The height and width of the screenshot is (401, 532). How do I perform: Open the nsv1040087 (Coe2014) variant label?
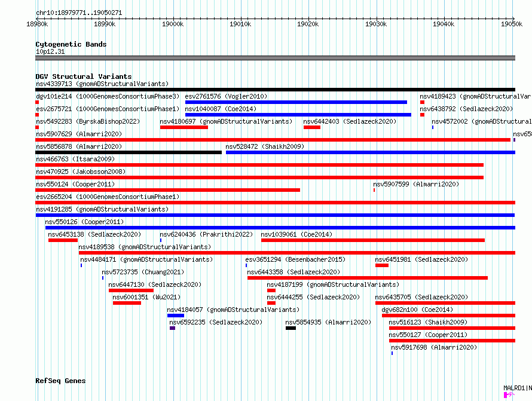(x=221, y=109)
